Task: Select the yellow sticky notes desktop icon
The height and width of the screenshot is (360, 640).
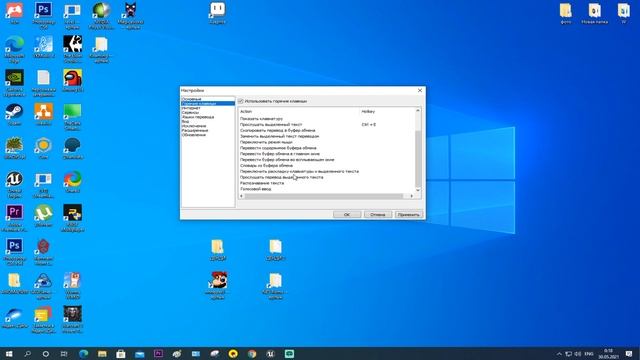Action: [x=43, y=319]
